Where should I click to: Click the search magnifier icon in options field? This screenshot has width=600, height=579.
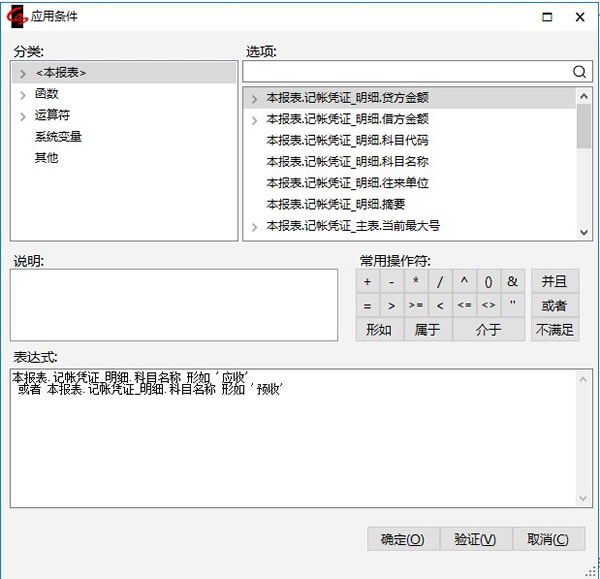(x=579, y=72)
